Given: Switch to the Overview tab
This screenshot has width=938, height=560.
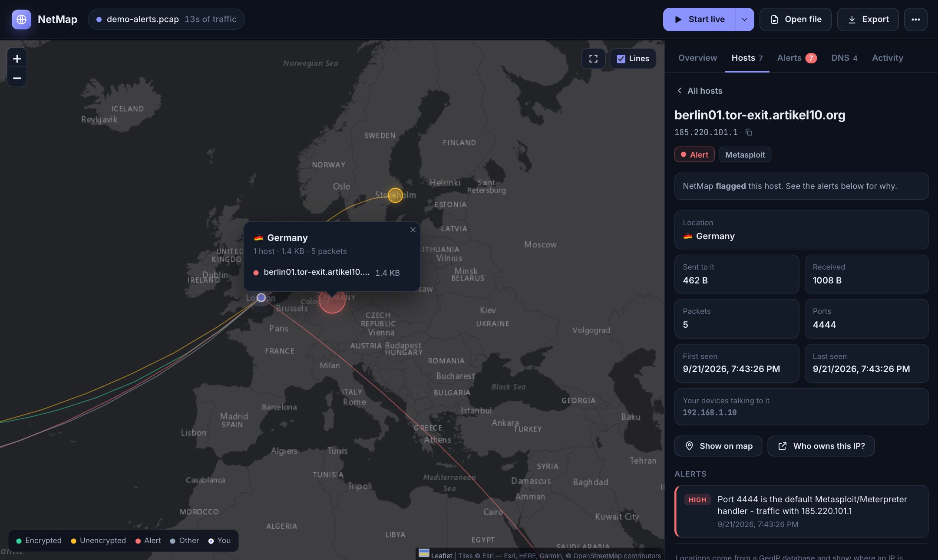Looking at the screenshot, I should click(x=697, y=58).
